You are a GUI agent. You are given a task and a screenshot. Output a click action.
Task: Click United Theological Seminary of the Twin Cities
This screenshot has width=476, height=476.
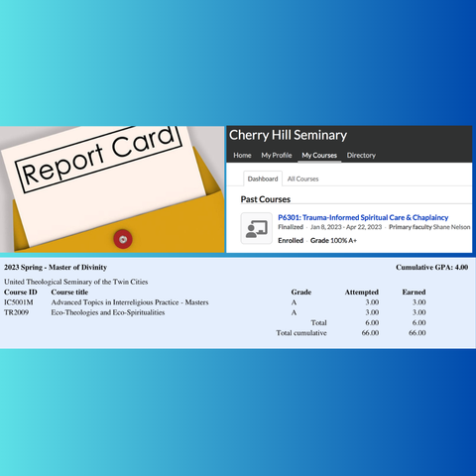(76, 282)
